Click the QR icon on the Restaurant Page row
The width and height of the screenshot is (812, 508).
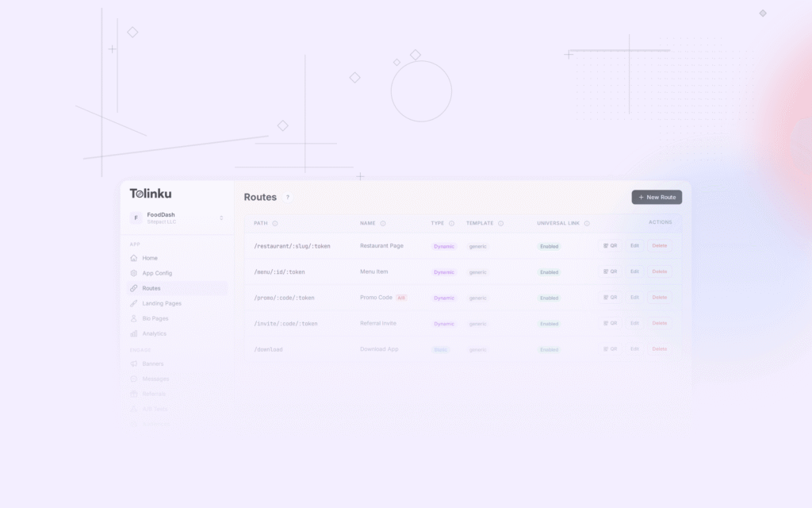pyautogui.click(x=609, y=245)
